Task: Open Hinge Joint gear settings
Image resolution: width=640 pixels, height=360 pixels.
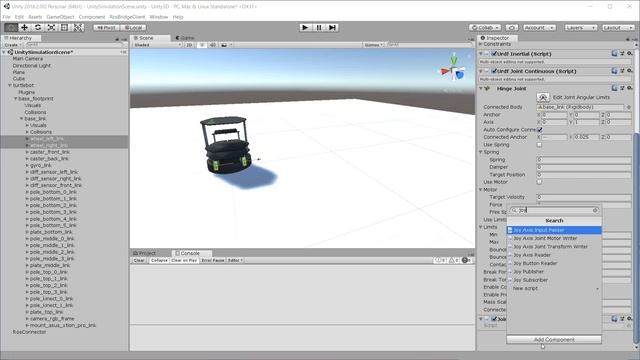Action: (x=630, y=88)
